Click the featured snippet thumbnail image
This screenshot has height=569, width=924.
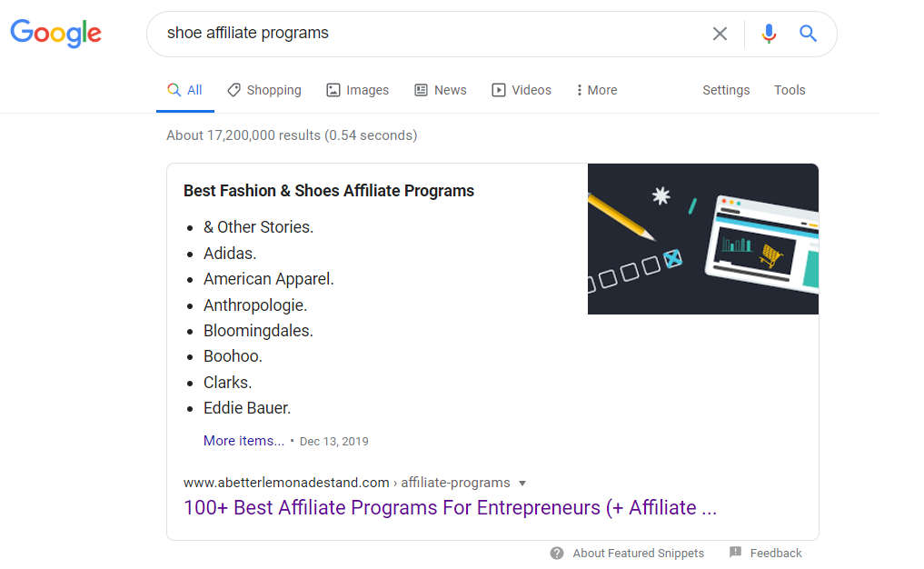[x=703, y=239]
